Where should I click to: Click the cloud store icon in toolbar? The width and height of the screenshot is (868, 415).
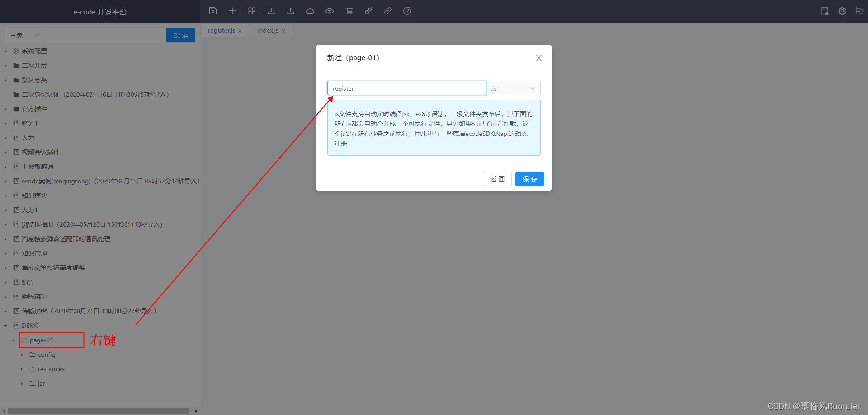pos(330,11)
